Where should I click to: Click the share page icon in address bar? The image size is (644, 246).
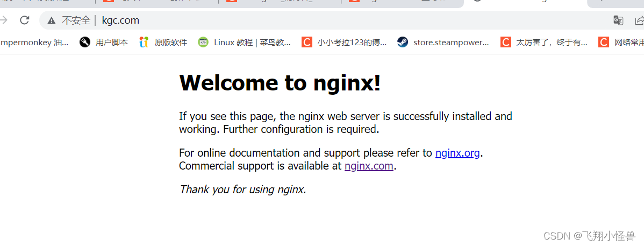[640, 20]
